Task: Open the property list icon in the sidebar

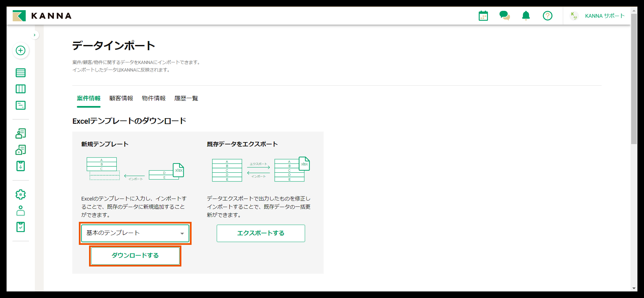Action: [x=20, y=150]
